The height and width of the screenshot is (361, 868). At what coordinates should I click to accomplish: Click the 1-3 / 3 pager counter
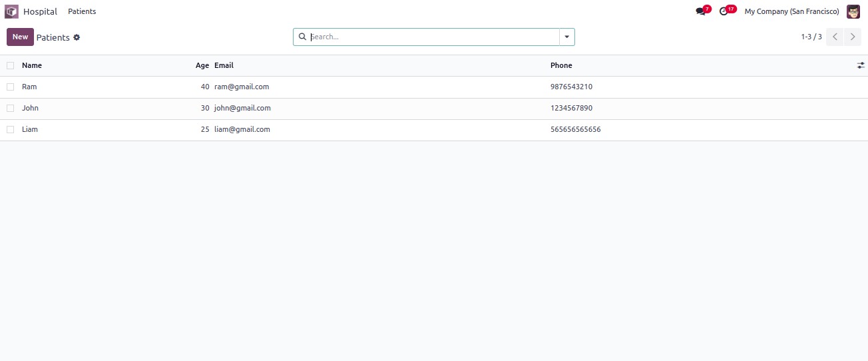(811, 37)
